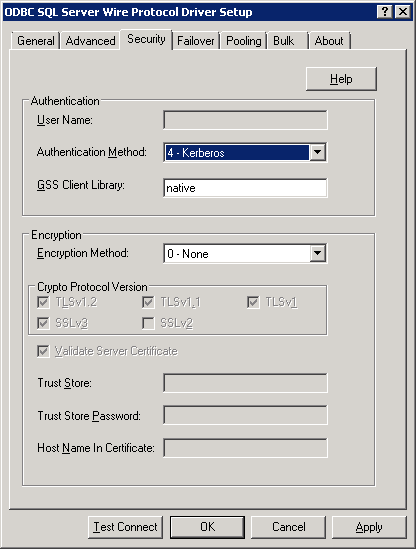Click the Encryption Method label

click(x=83, y=253)
